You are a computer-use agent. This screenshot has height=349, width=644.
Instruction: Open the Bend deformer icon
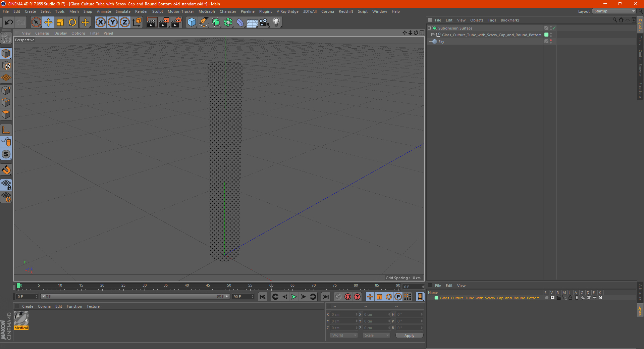click(x=240, y=22)
